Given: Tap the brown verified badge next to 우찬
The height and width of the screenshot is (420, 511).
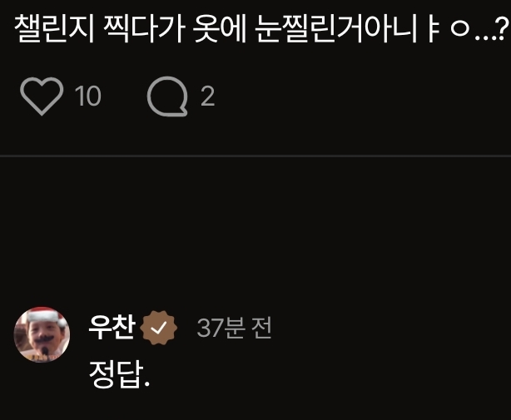Looking at the screenshot, I should pyautogui.click(x=159, y=328).
